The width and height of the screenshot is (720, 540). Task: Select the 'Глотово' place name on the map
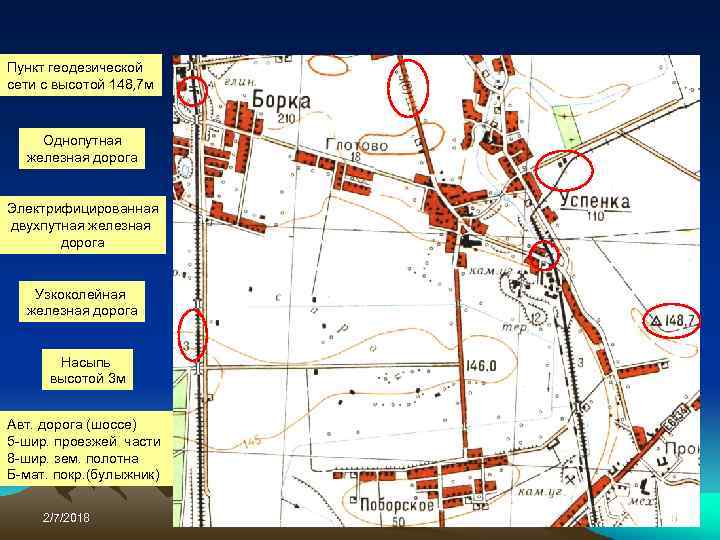coord(357,145)
